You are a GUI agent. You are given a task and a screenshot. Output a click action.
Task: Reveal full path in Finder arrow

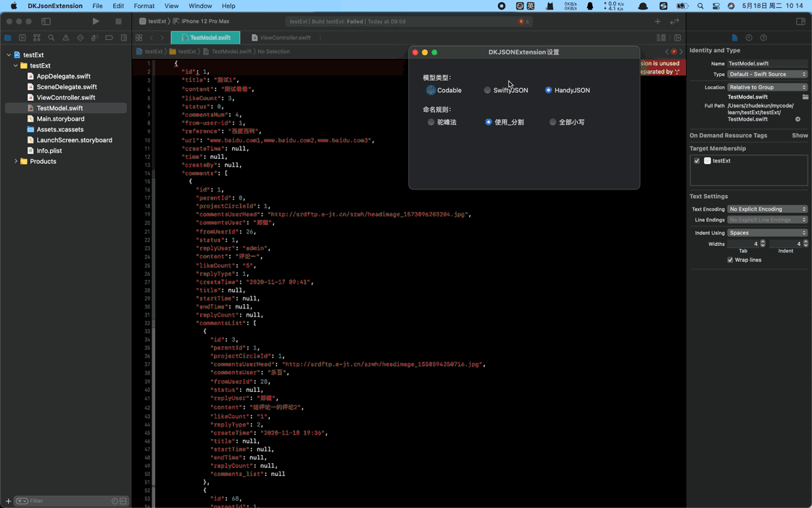click(798, 119)
